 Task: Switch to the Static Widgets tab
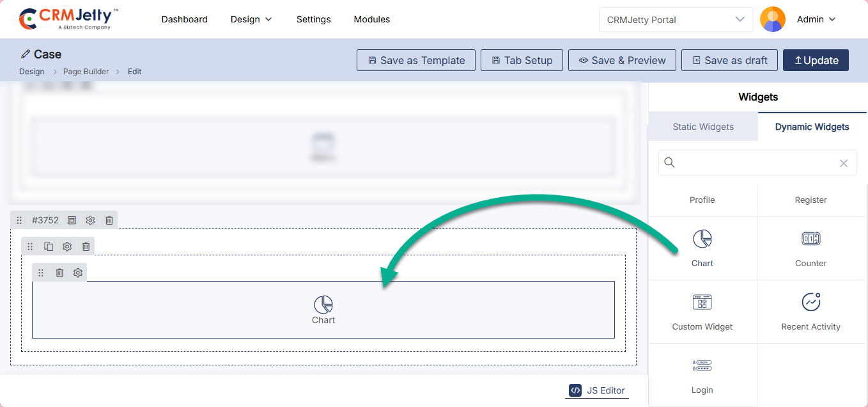(703, 127)
